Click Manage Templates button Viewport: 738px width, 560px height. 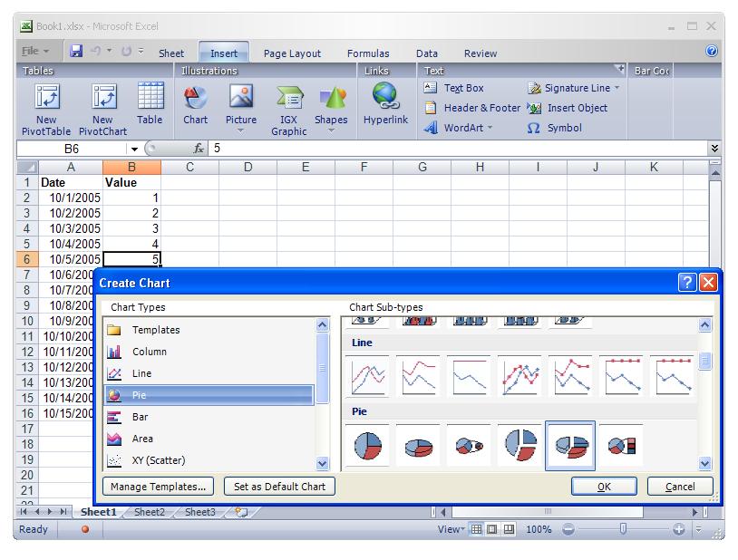pyautogui.click(x=158, y=486)
